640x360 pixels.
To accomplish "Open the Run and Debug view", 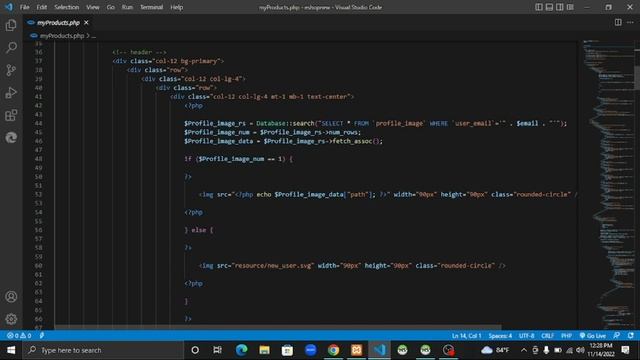I will [x=11, y=93].
